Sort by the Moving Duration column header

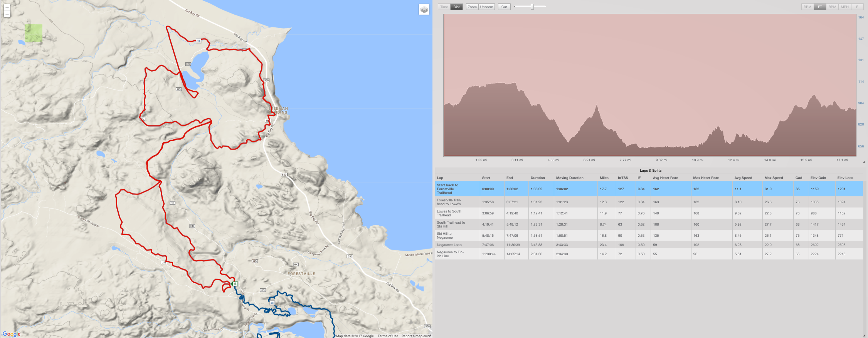(x=570, y=178)
